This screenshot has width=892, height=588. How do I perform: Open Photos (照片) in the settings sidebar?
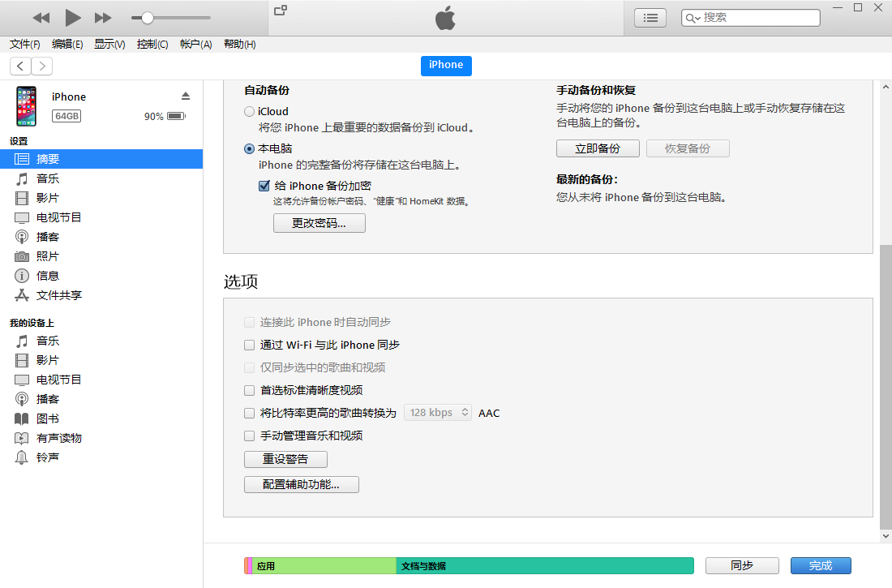[x=48, y=256]
